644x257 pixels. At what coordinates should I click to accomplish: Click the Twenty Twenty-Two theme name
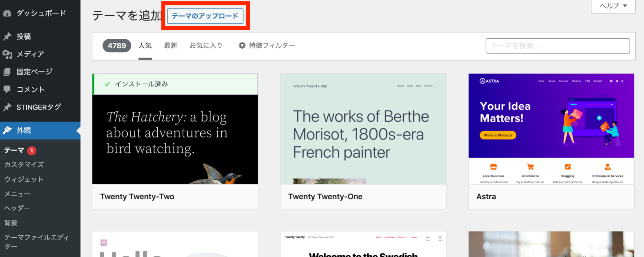tap(137, 196)
